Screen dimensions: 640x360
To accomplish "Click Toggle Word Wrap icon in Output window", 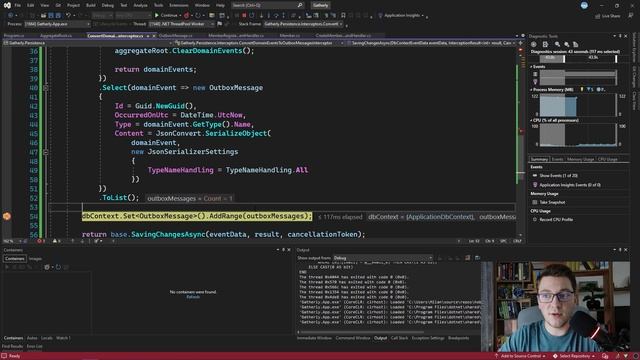I will point(477,258).
